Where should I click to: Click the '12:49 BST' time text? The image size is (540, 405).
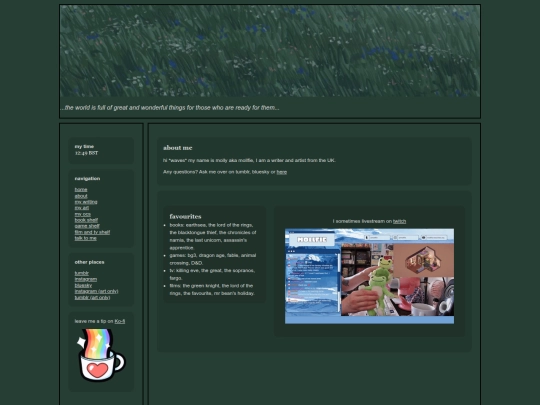(86, 153)
